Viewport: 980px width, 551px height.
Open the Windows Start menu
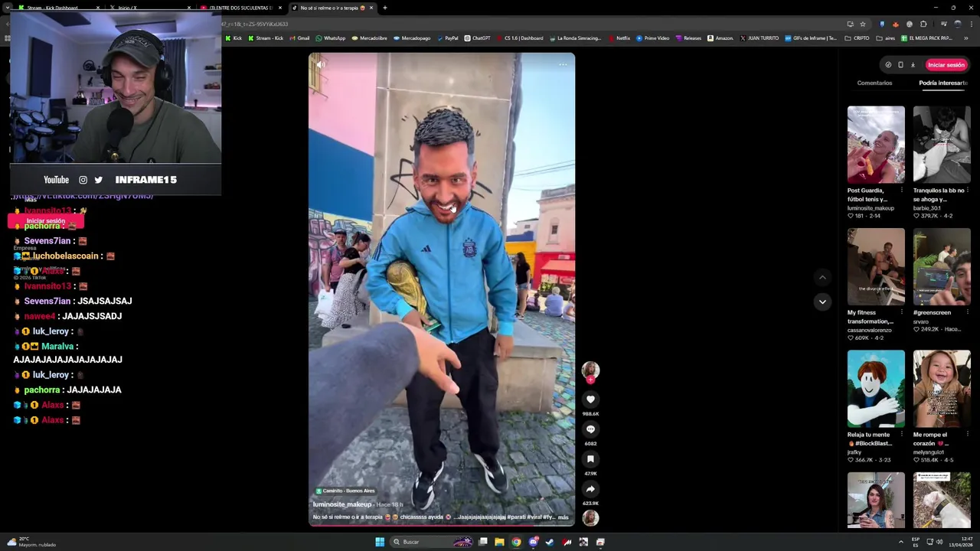pyautogui.click(x=380, y=542)
